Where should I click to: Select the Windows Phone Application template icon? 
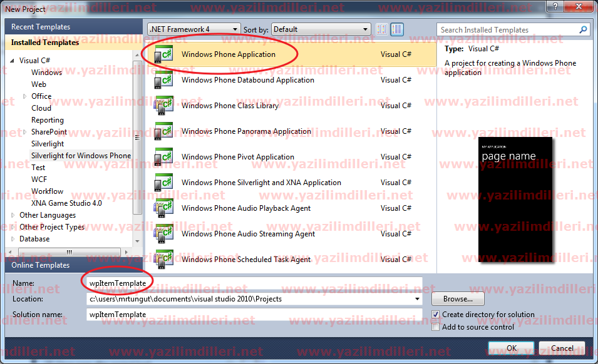point(164,54)
